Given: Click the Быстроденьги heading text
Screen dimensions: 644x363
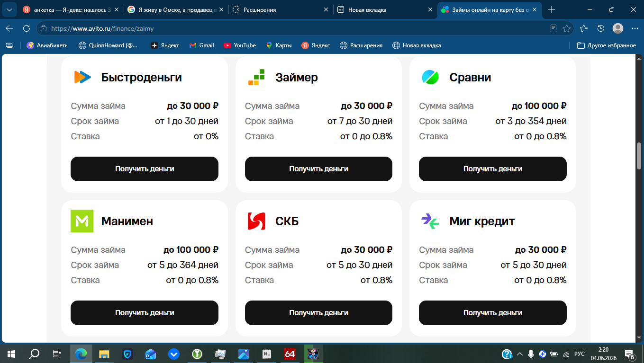Looking at the screenshot, I should click(142, 77).
